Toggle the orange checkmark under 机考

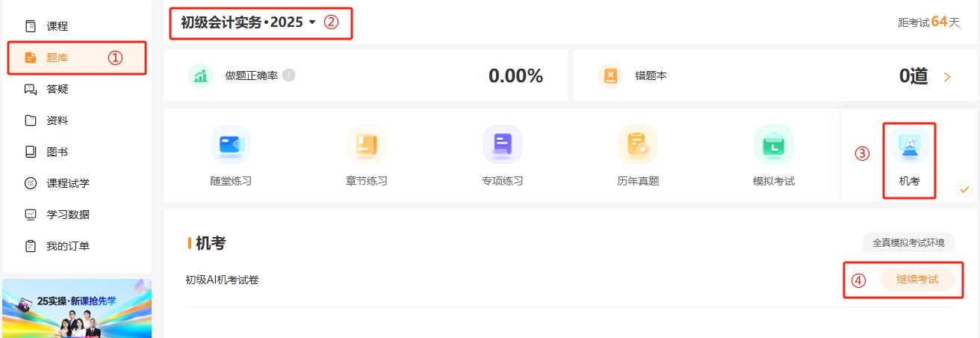(x=964, y=188)
